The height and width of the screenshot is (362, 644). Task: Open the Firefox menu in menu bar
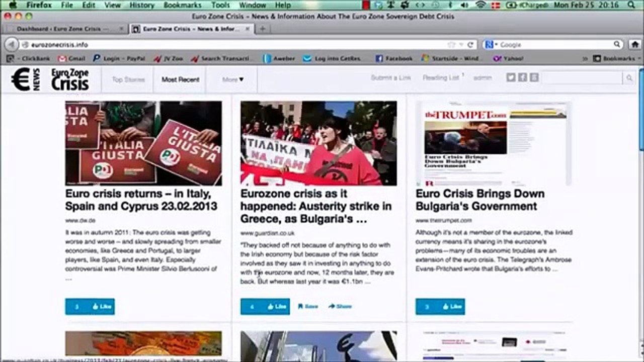coord(39,5)
